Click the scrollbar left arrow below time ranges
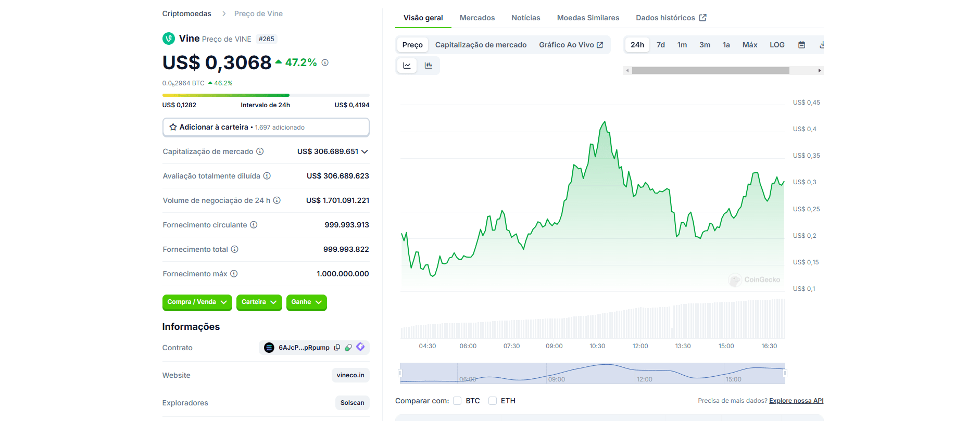 coord(627,70)
